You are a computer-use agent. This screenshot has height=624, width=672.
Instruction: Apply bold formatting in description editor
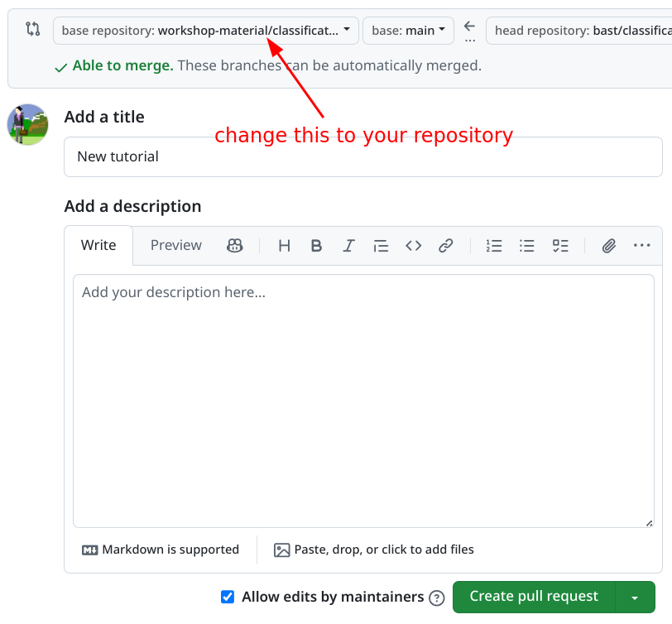(316, 246)
